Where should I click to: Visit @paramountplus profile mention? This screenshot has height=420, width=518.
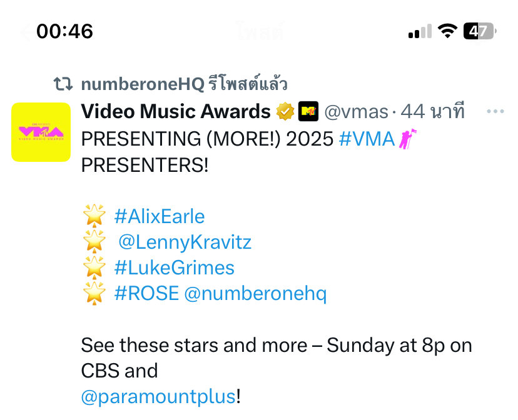[x=159, y=397]
